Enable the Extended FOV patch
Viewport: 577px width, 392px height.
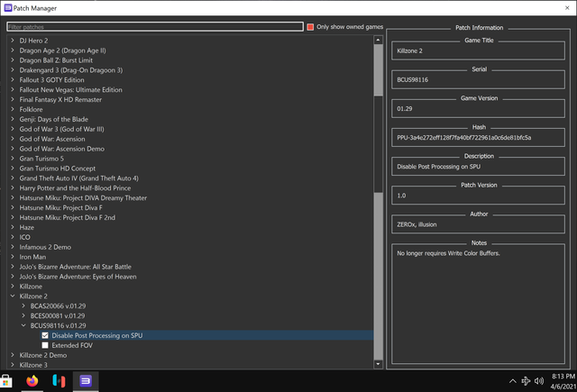pyautogui.click(x=45, y=345)
